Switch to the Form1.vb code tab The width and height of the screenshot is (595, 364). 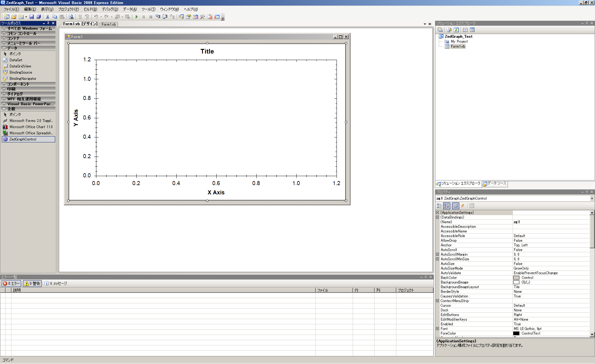coord(108,24)
